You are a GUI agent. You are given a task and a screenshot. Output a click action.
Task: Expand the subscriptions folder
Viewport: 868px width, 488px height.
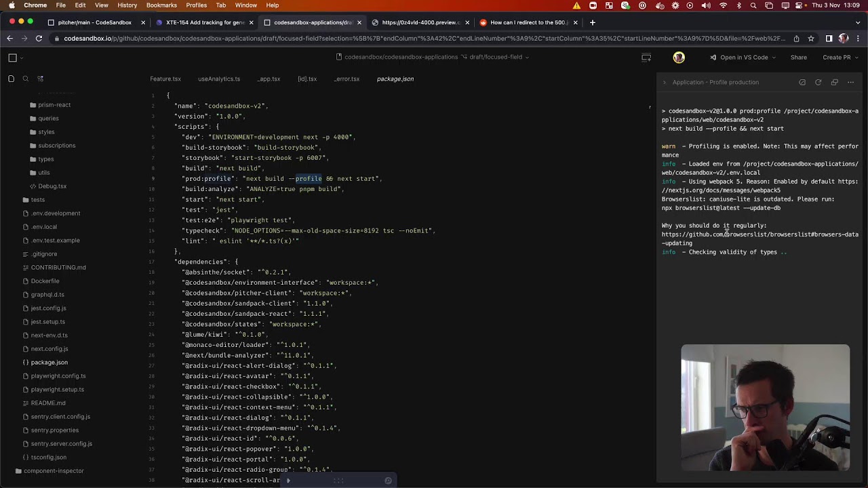tap(57, 146)
